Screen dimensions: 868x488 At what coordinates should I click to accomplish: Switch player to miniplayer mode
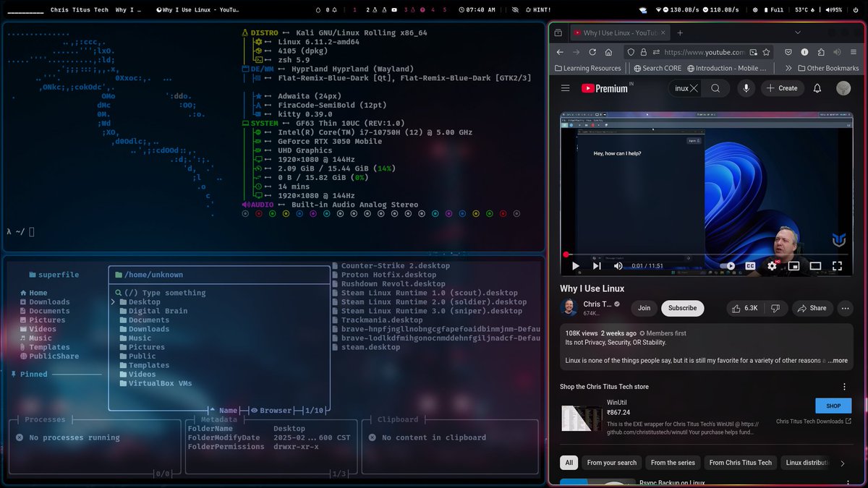793,266
